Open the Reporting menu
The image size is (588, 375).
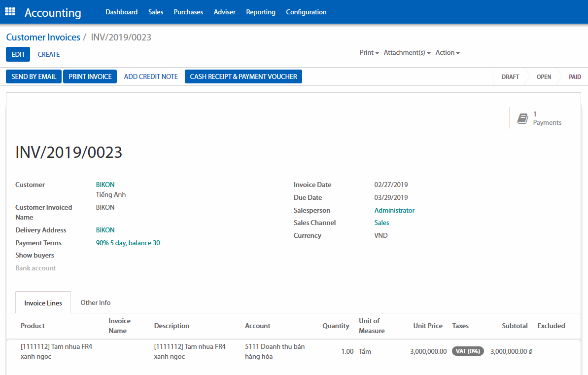point(260,12)
